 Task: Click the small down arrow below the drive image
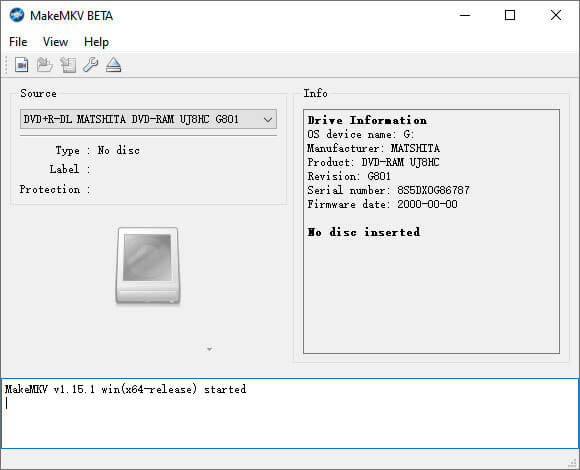point(209,349)
